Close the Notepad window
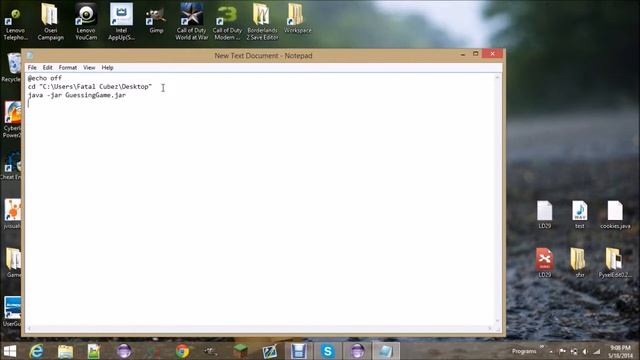Image resolution: width=640 pixels, height=360 pixels. [492, 54]
